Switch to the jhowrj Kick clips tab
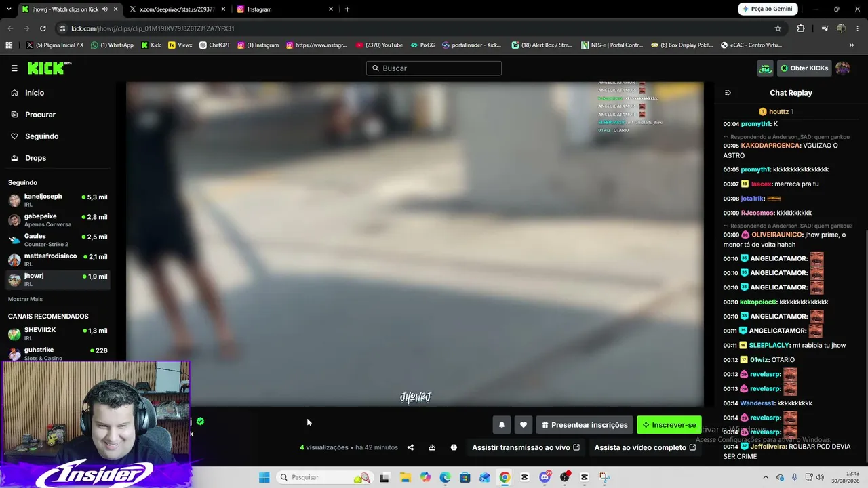 (x=68, y=9)
